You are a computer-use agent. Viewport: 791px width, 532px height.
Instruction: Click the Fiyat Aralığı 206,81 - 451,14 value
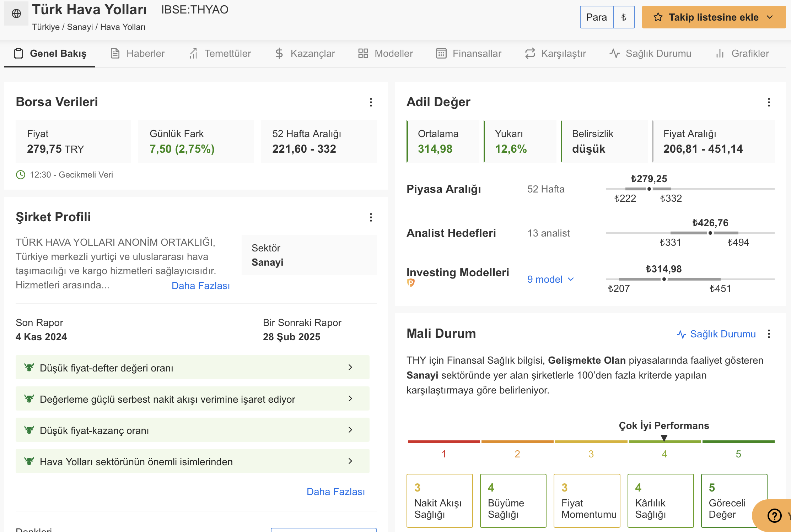(x=703, y=149)
